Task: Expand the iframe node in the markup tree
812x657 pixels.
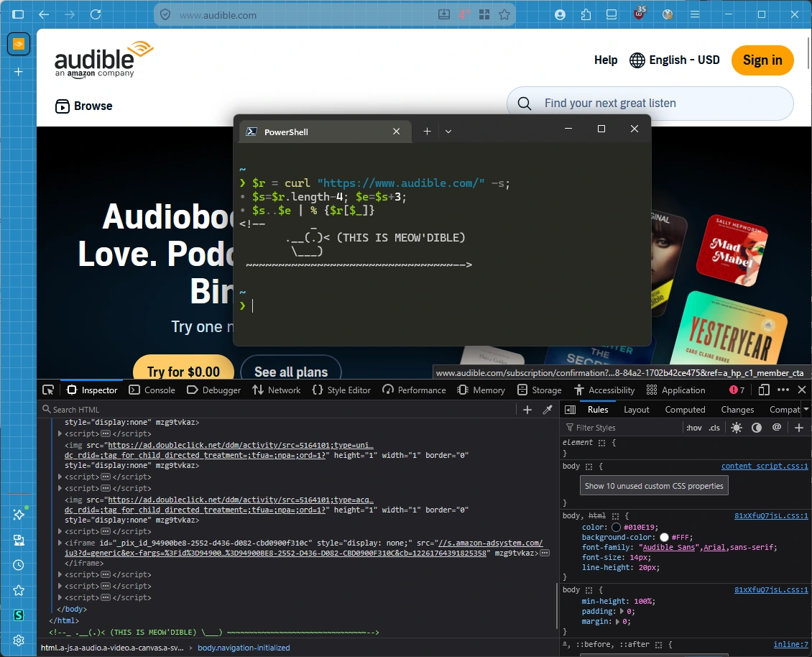Action: tap(60, 543)
